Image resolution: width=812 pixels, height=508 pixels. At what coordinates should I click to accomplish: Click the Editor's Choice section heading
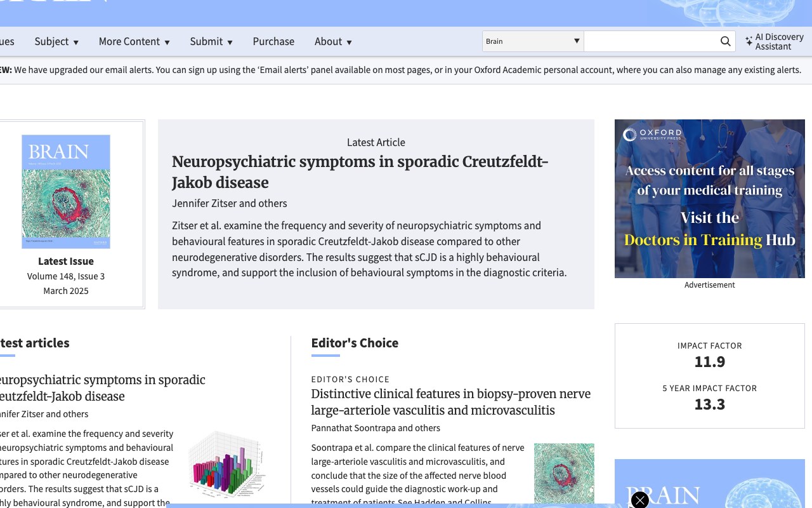point(355,343)
